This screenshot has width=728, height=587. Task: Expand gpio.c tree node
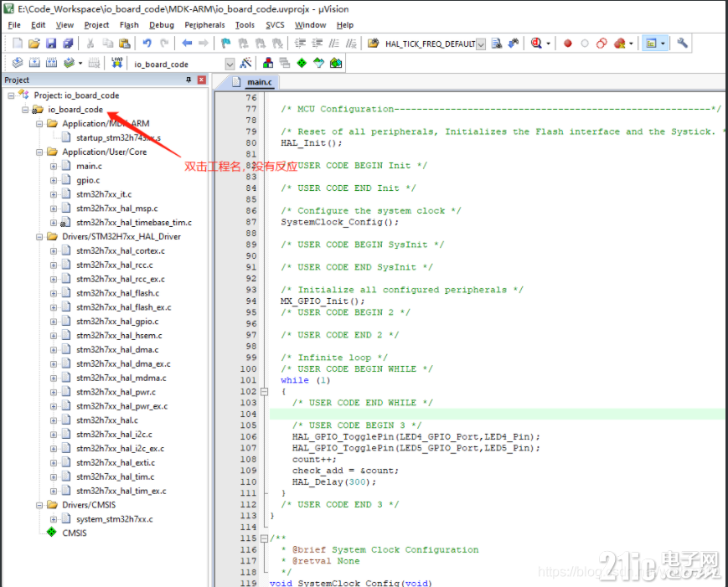tap(54, 181)
